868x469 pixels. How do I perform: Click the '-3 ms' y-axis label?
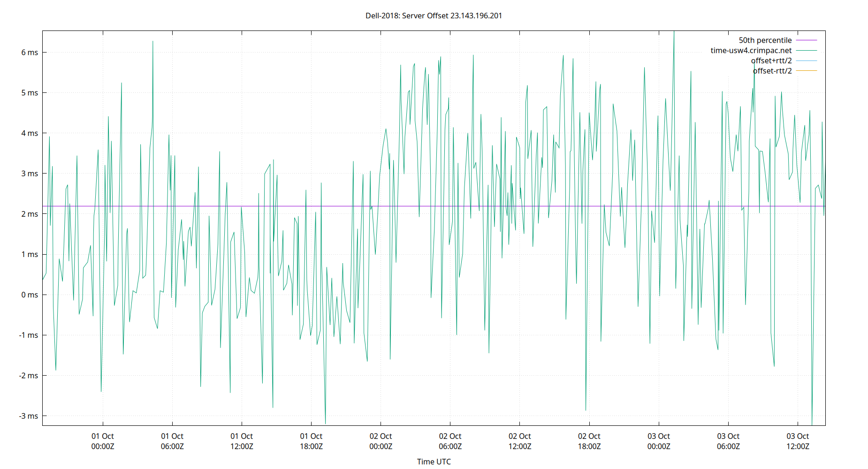click(x=29, y=416)
